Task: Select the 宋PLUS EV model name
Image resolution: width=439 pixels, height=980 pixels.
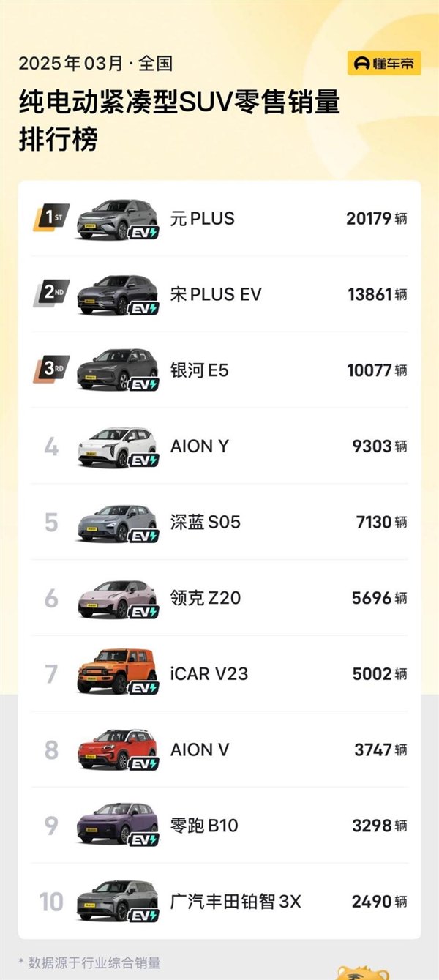Action: click(215, 294)
